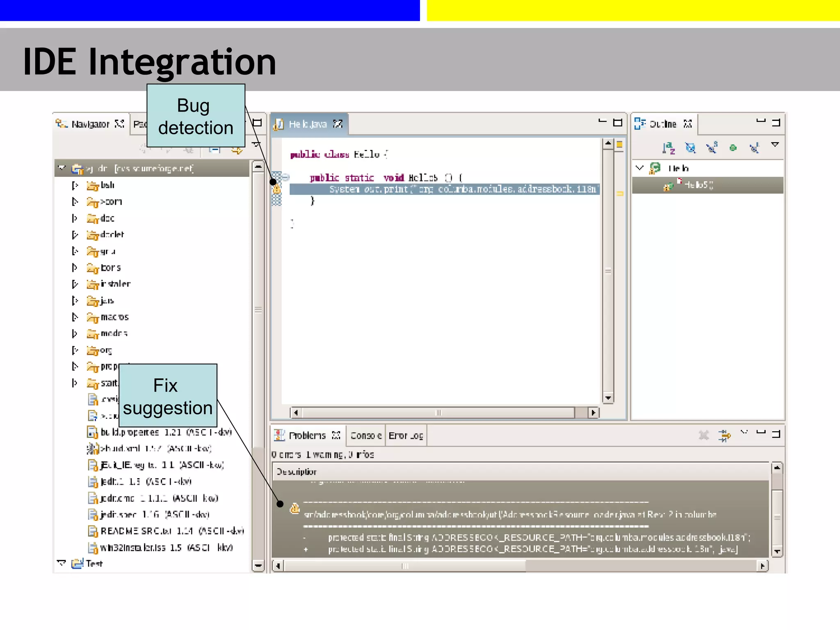Close the Navigator view tab
This screenshot has height=630, width=840.
[119, 123]
